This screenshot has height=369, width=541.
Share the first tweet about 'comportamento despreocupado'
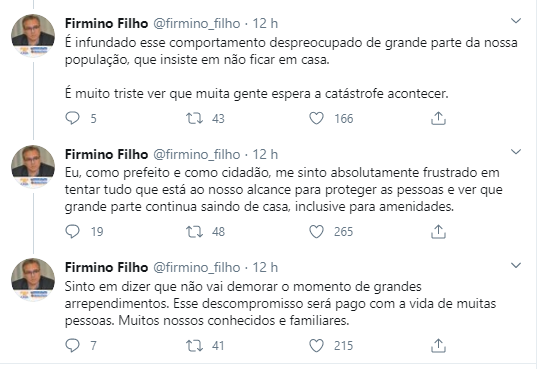438,118
